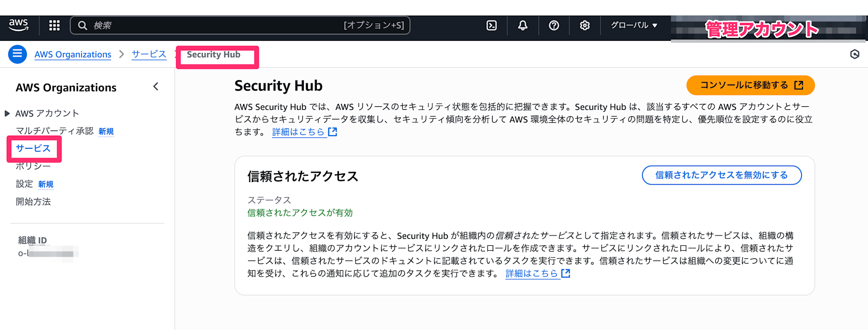The width and height of the screenshot is (868, 330).
Task: Click the 信頼されたアクセスが有効 status text
Action: (300, 213)
